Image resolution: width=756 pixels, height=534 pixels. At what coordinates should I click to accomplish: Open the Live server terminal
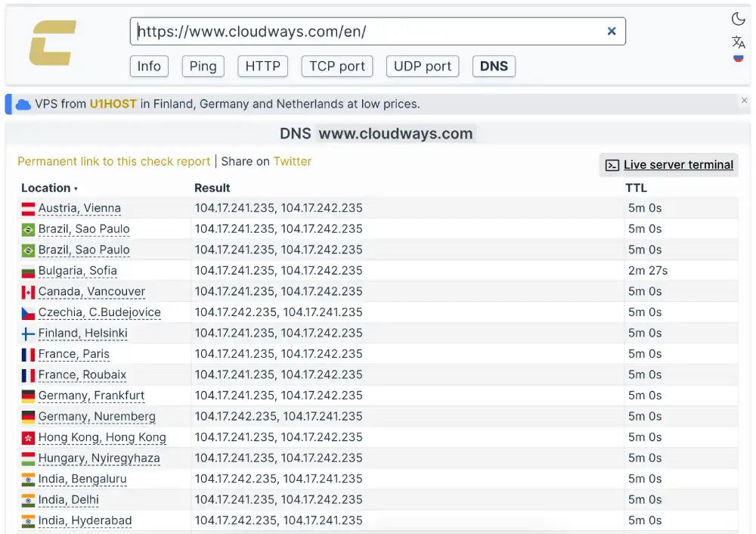677,165
